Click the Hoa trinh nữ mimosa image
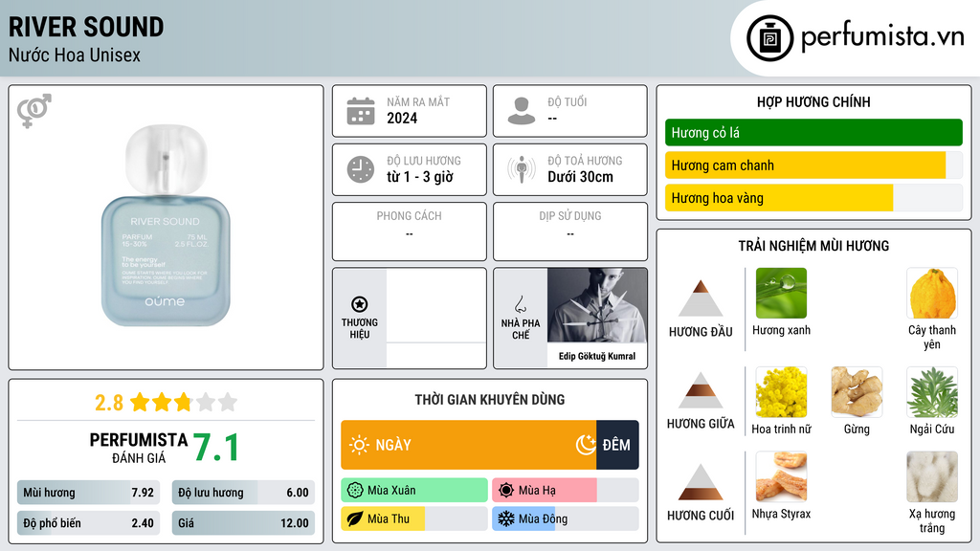Viewport: 980px width, 551px height. pos(781,391)
